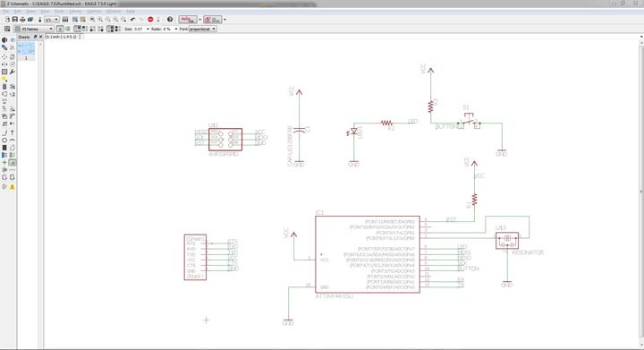Image resolution: width=644 pixels, height=350 pixels.
Task: Select the Name tool
Action: (x=4, y=108)
